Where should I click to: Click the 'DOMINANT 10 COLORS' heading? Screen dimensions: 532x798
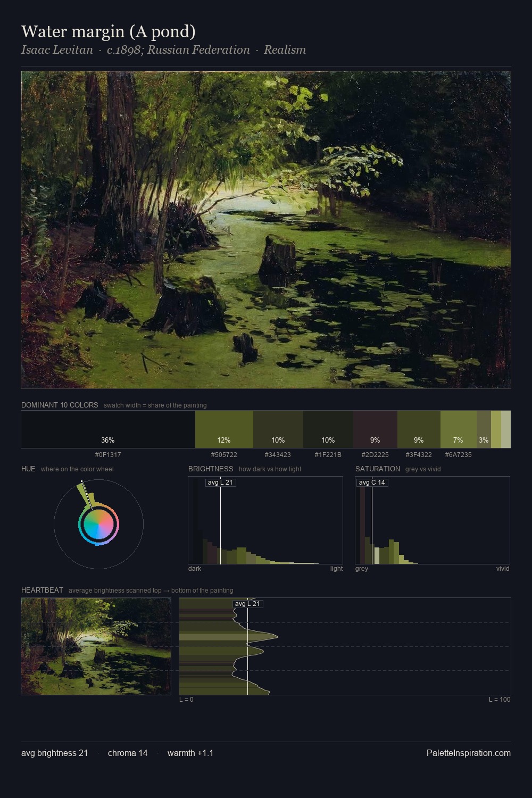(60, 405)
